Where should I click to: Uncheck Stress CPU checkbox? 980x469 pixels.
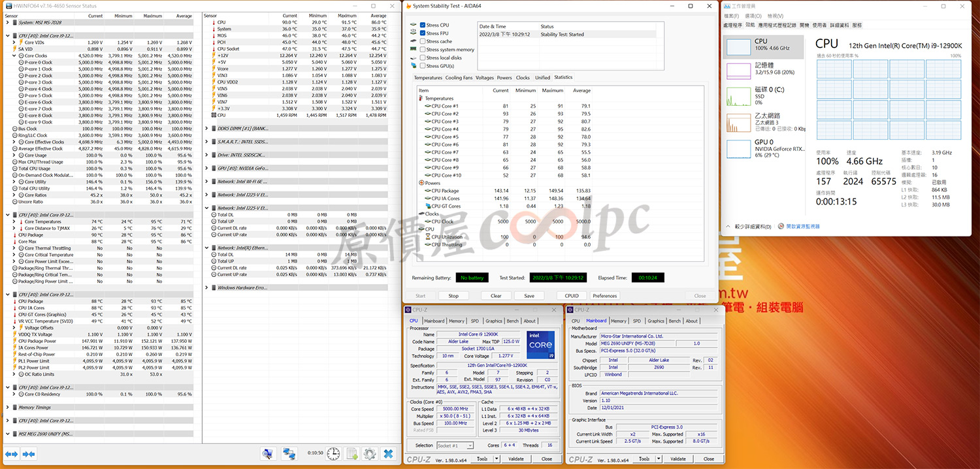pyautogui.click(x=423, y=25)
